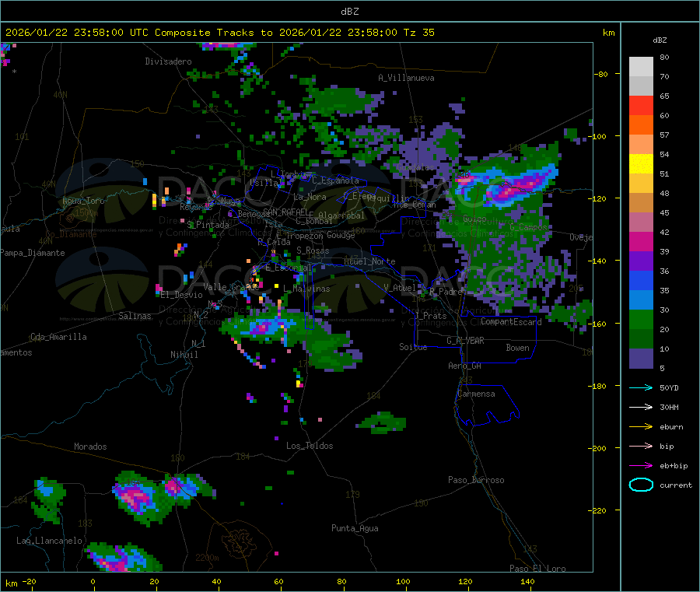Select the 'La_Nora' location label
The image size is (700, 592).
pyautogui.click(x=310, y=197)
